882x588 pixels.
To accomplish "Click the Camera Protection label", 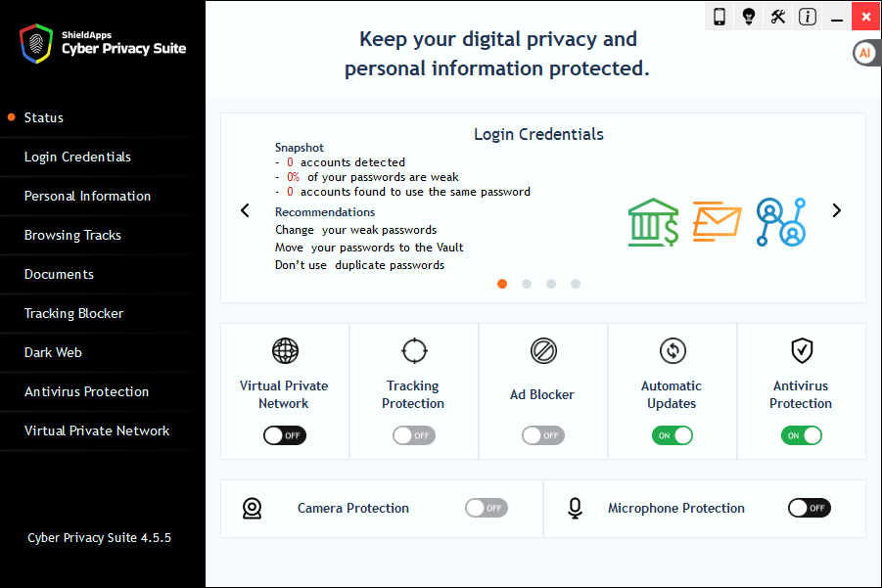I will tap(353, 508).
